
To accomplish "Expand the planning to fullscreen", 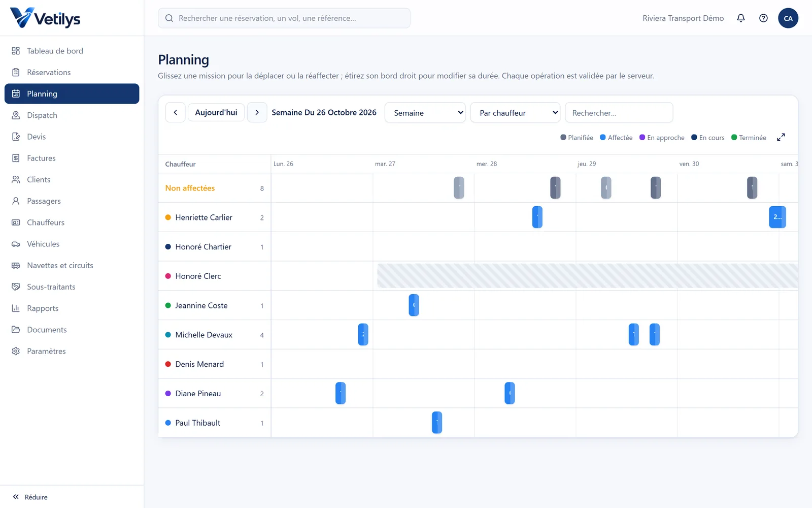I will coord(781,137).
